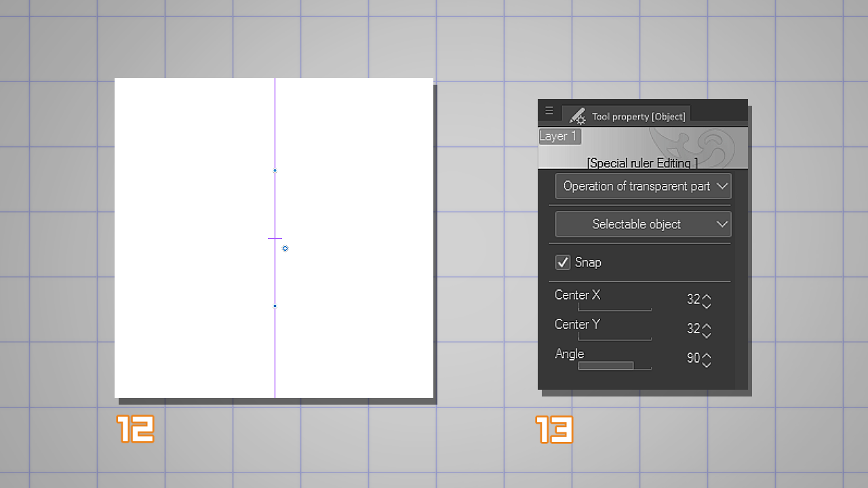Viewport: 868px width, 488px height.
Task: Click the Angle slider bar
Action: pyautogui.click(x=614, y=366)
